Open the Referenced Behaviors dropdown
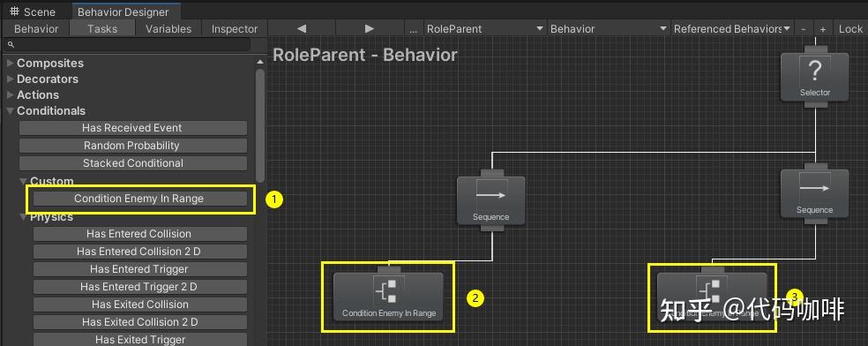Viewport: 868px width, 346px height. click(732, 29)
